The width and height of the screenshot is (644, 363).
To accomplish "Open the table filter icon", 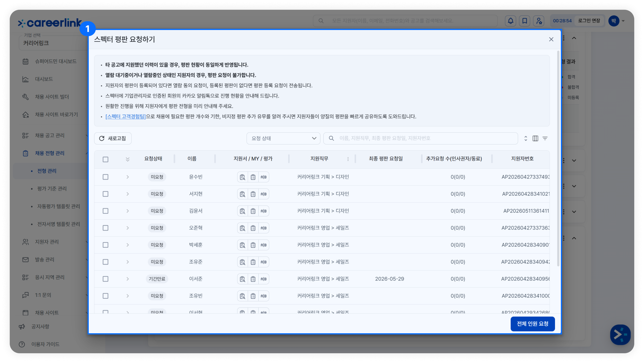I will [545, 138].
